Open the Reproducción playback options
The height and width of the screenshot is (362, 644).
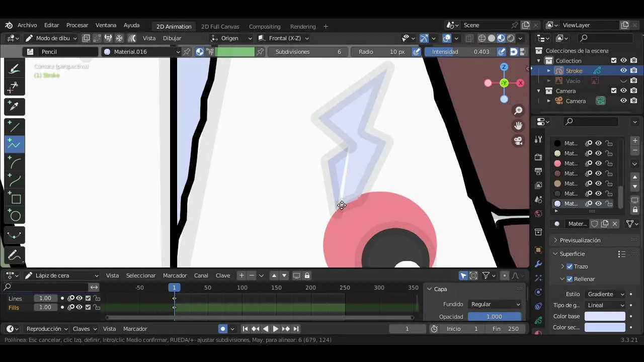[x=47, y=329]
